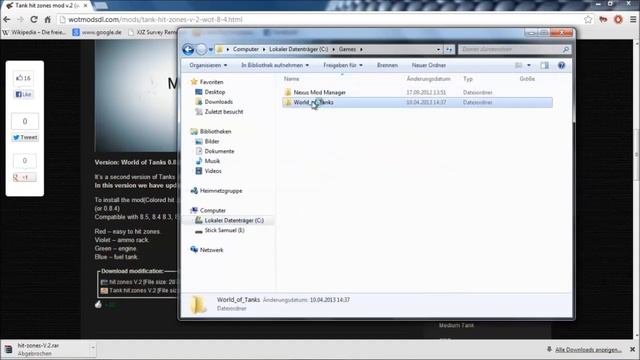Select Nexus Mod Manager folder icon
640x360 pixels.
pos(288,92)
